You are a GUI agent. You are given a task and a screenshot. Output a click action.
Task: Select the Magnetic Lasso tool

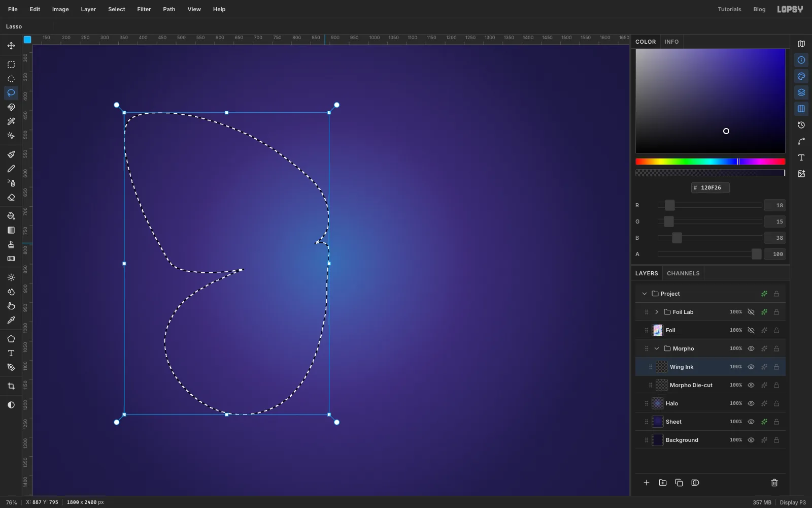pos(11,107)
